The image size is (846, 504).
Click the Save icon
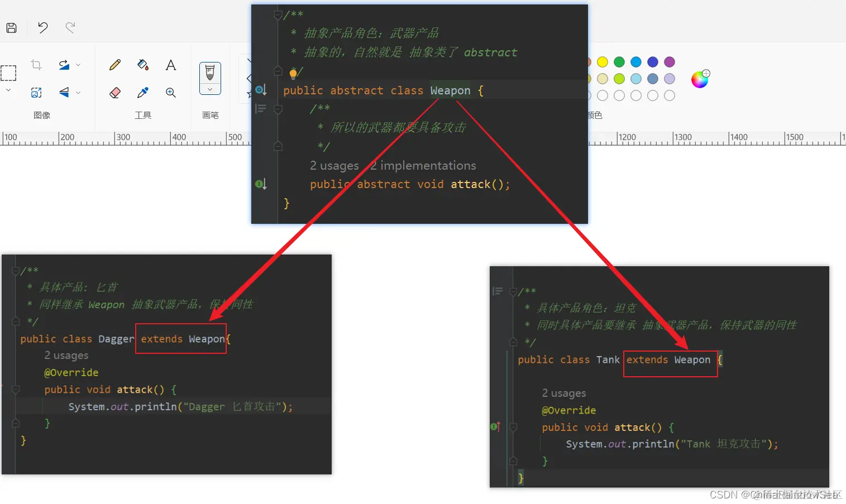11,28
